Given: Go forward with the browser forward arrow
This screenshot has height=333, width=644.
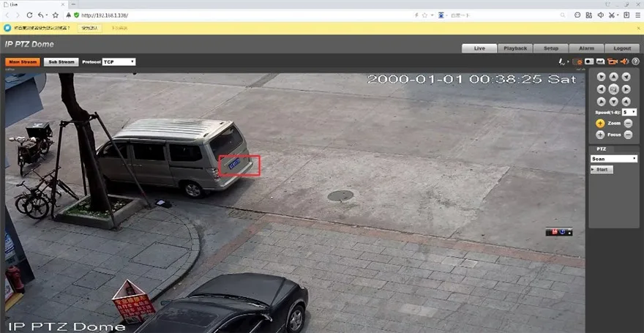Looking at the screenshot, I should [18, 15].
